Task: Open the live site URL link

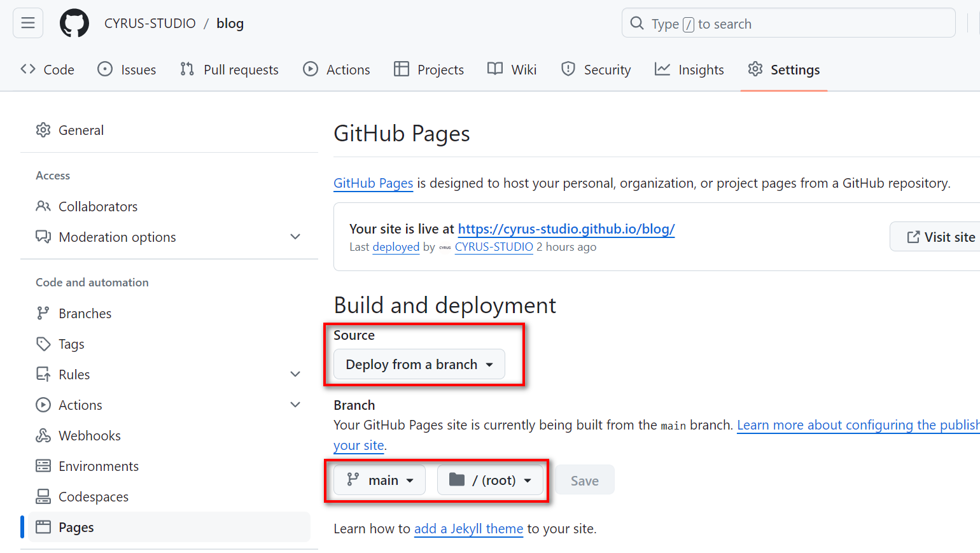Action: (x=566, y=229)
